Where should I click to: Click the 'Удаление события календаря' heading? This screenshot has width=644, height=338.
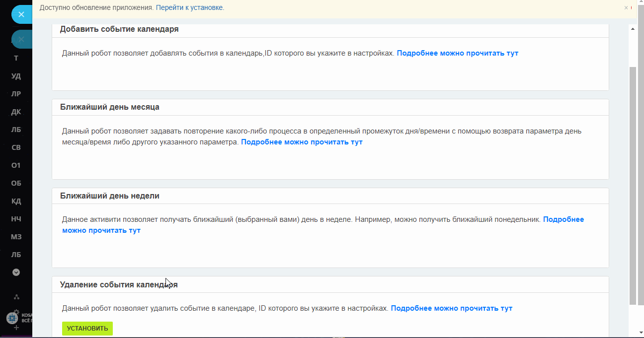coord(119,284)
